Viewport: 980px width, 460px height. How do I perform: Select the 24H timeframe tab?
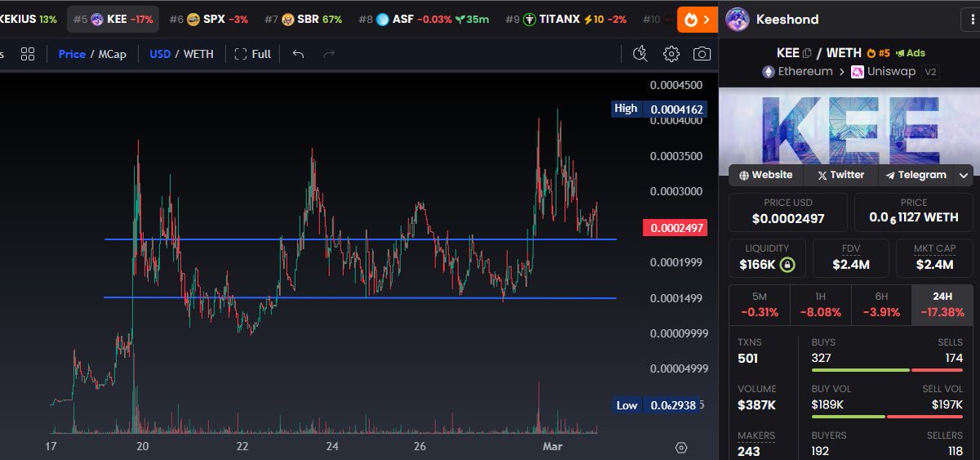pyautogui.click(x=942, y=305)
